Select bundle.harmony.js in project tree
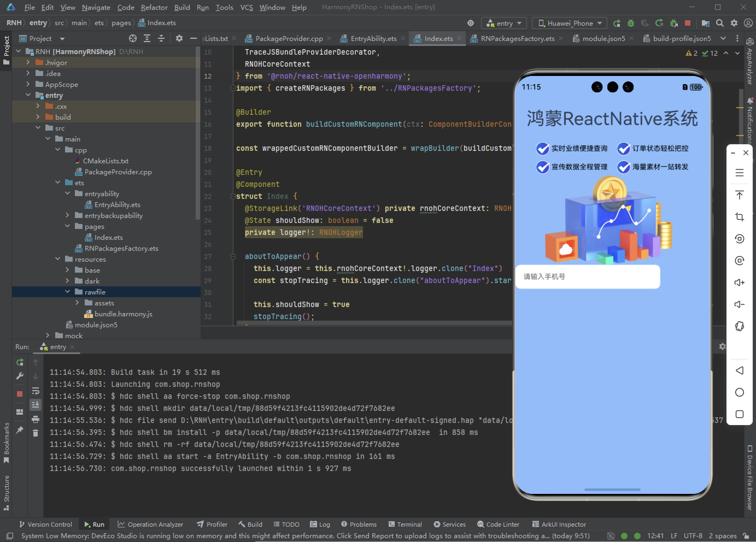Image resolution: width=756 pixels, height=542 pixels. coord(123,314)
